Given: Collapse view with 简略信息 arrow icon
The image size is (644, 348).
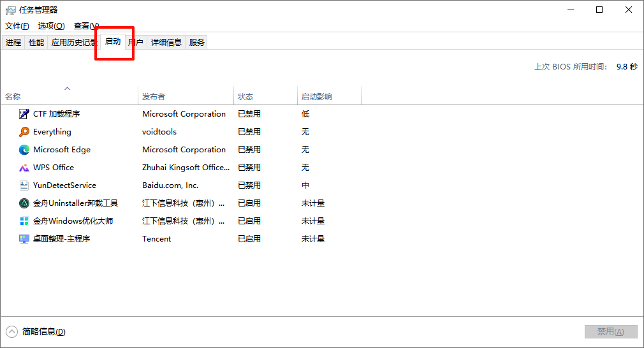Looking at the screenshot, I should (x=12, y=331).
